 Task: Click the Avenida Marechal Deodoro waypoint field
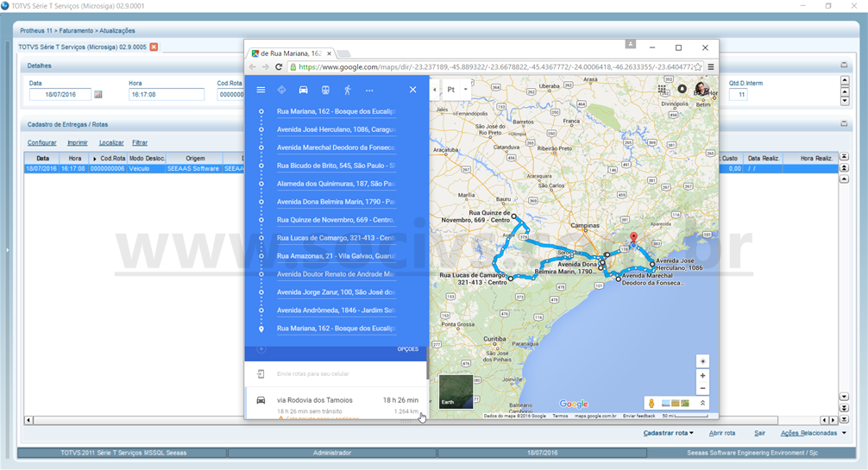[337, 147]
